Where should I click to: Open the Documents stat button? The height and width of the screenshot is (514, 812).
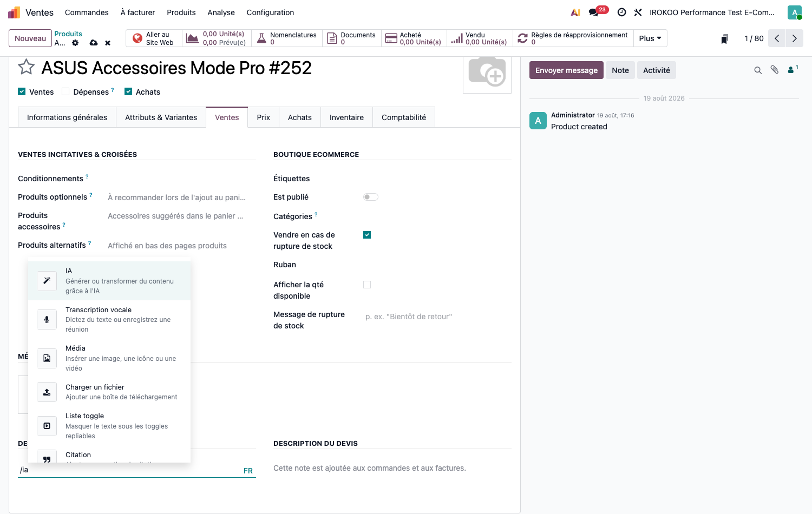coord(352,38)
